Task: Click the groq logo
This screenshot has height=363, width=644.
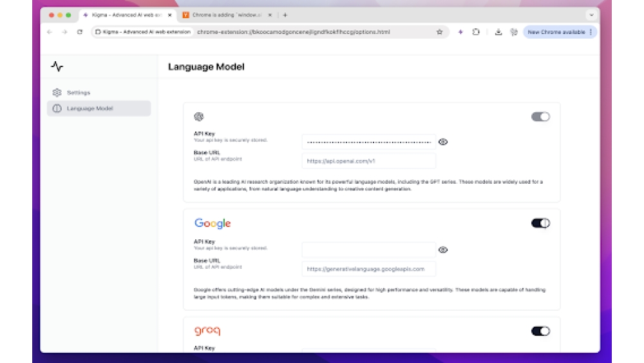Action: coord(207,331)
